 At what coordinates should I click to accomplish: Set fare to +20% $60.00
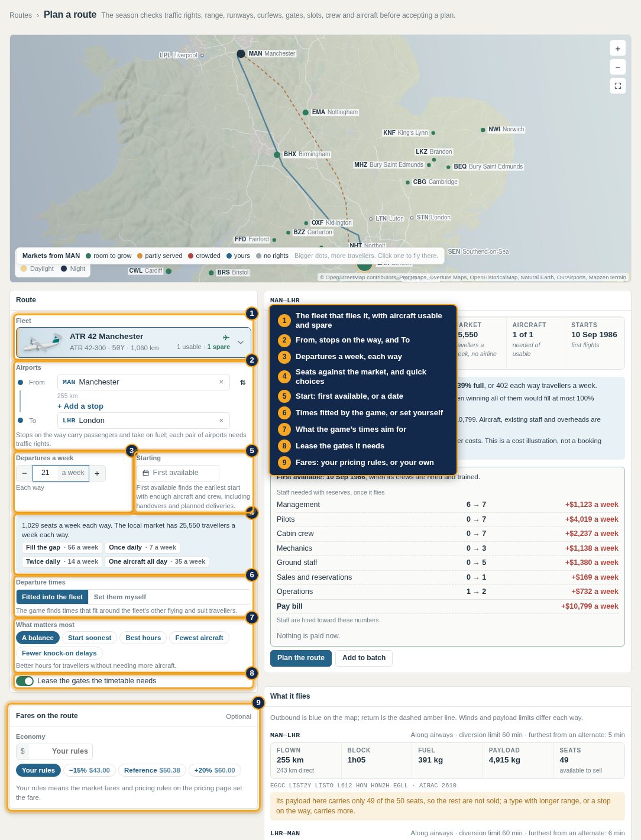[x=215, y=770]
